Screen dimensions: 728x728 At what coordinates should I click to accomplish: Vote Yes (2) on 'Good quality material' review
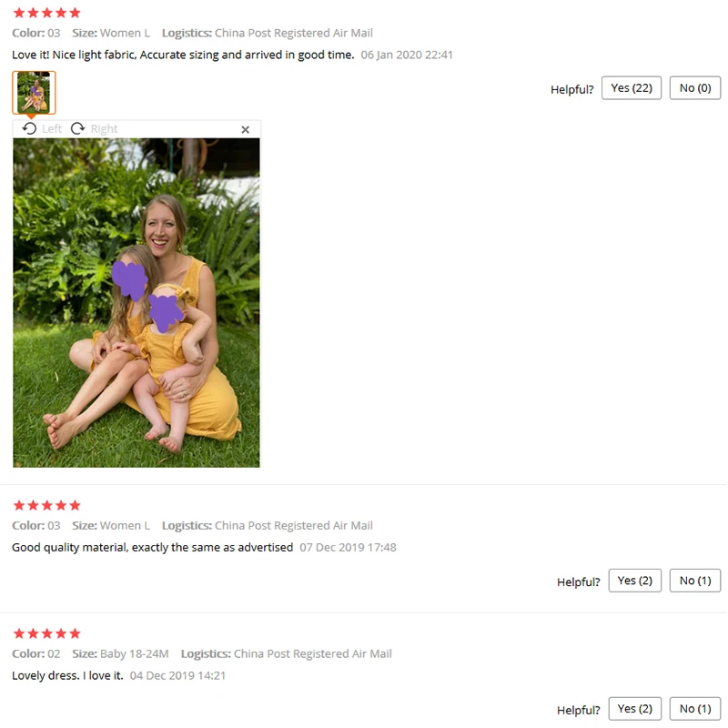click(x=634, y=581)
